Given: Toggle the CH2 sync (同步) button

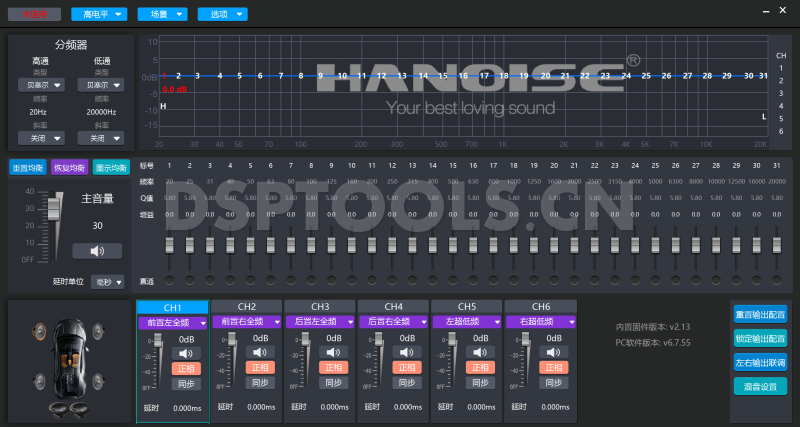Looking at the screenshot, I should point(260,384).
